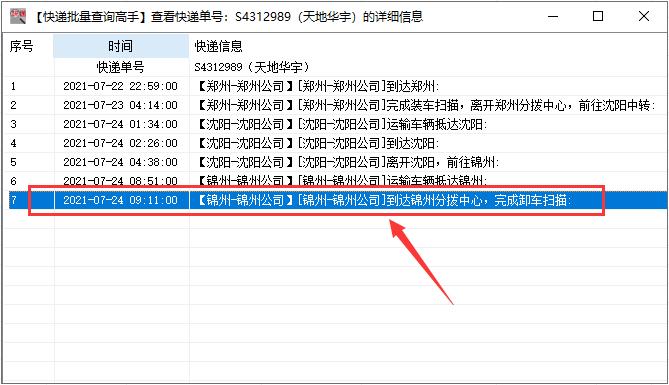Select the 到达锦州分拨中心 info entry

pyautogui.click(x=384, y=200)
